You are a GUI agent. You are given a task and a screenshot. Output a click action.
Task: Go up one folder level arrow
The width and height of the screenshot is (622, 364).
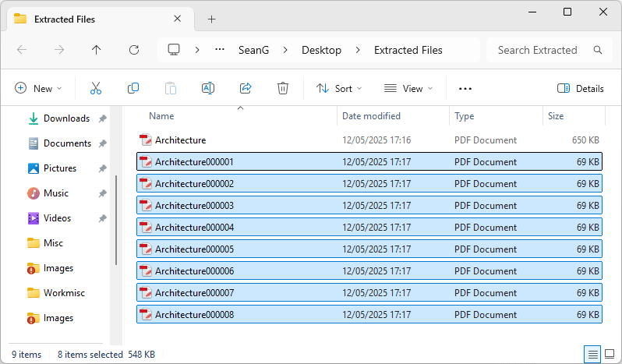click(x=96, y=50)
